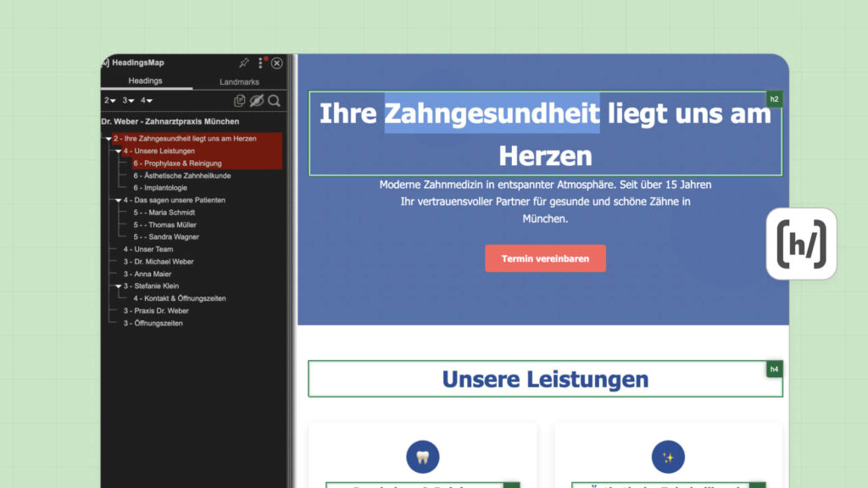Select heading 6 - Prophylaxe & Reinigung
The height and width of the screenshot is (488, 868).
[x=177, y=164]
